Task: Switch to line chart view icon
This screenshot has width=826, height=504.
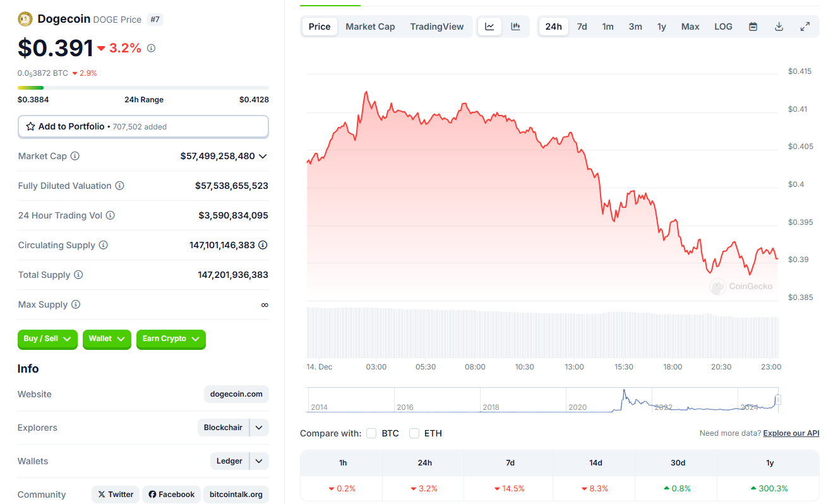Action: coord(489,27)
